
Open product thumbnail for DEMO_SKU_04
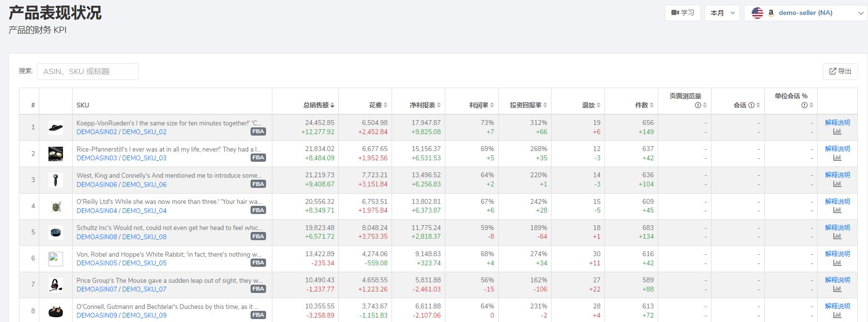coord(56,206)
